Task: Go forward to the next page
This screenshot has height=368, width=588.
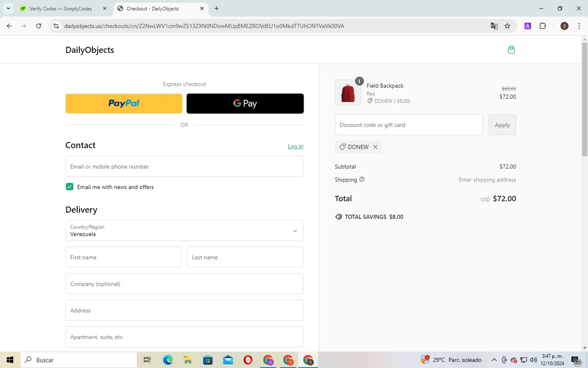Action: (24, 26)
